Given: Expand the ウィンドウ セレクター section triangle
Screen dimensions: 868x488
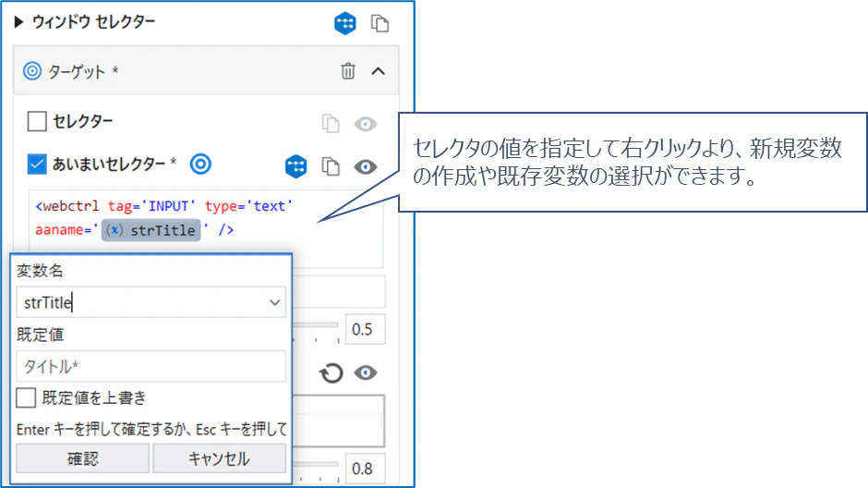Looking at the screenshot, I should 18,22.
